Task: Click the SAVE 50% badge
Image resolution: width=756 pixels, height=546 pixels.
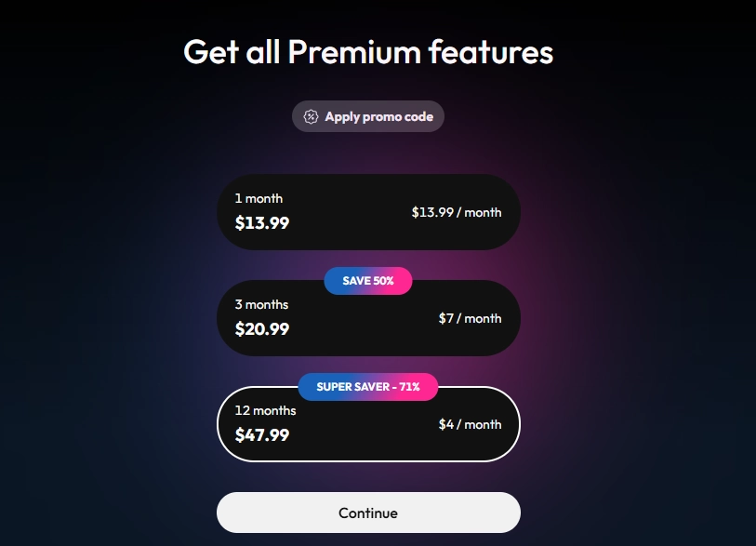Action: click(368, 280)
